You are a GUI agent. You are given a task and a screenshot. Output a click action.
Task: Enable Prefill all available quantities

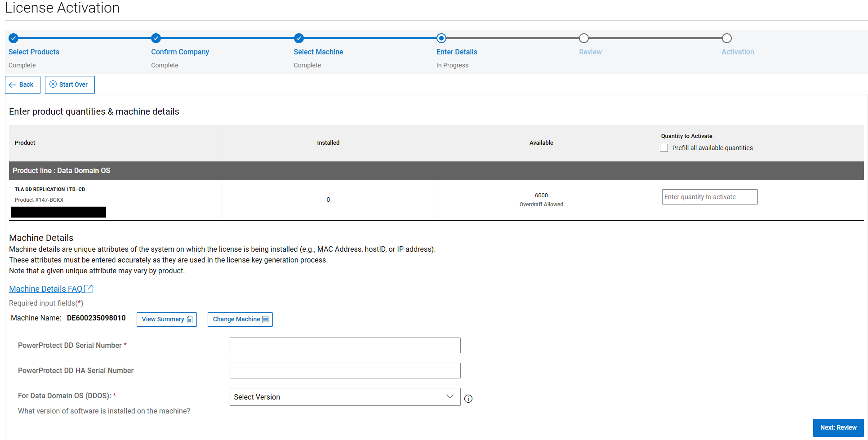[x=664, y=148]
